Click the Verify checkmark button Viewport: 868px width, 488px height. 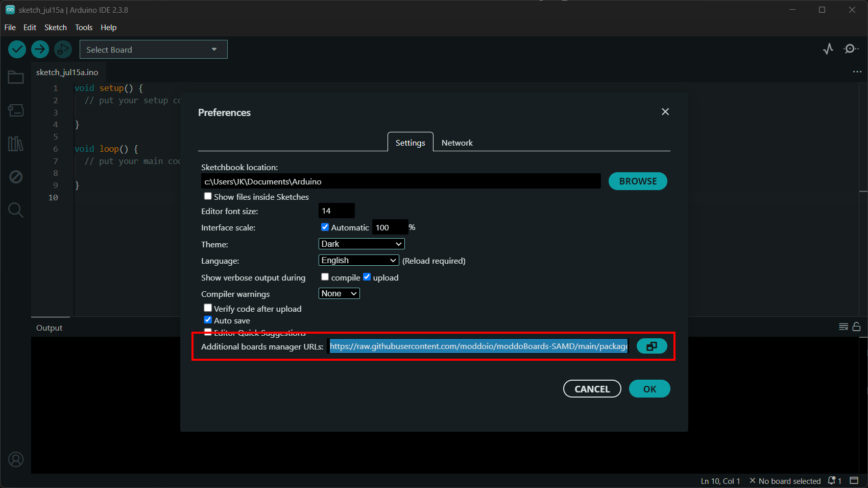pos(17,49)
